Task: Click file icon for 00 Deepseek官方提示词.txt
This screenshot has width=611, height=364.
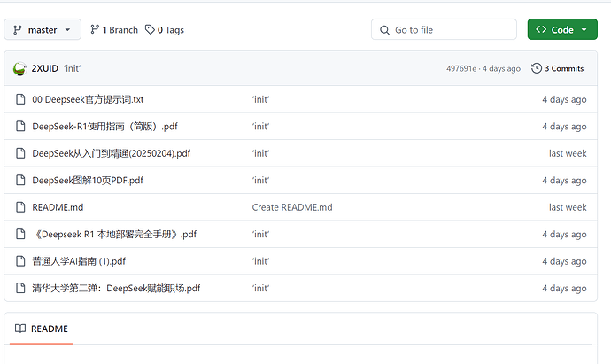Action: (20, 99)
